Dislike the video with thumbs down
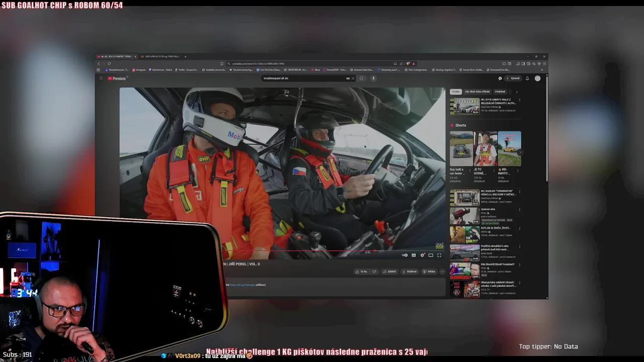The height and width of the screenshot is (362, 644). (x=374, y=271)
